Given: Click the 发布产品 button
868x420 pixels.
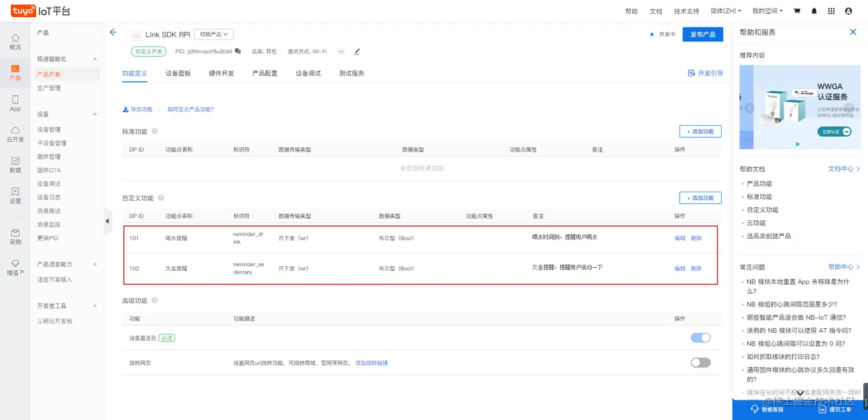Looking at the screenshot, I should tap(703, 34).
